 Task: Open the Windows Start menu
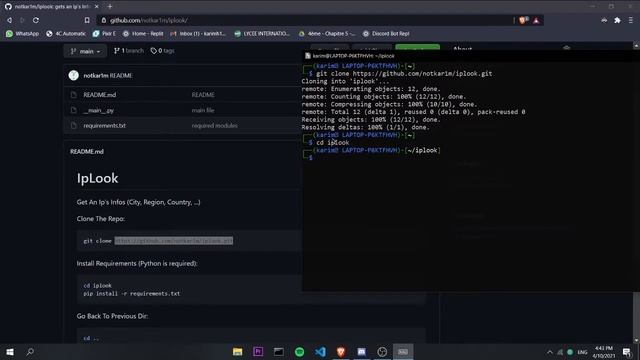coord(10,351)
